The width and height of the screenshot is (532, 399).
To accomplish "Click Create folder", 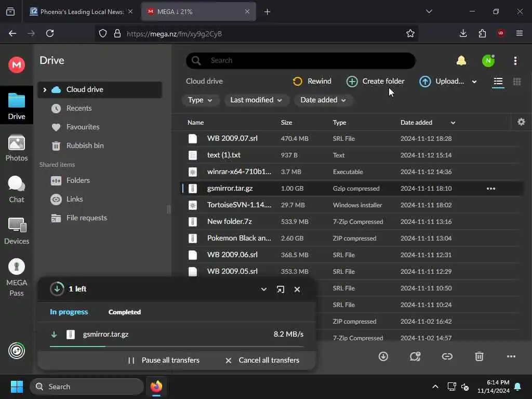I will (x=375, y=82).
